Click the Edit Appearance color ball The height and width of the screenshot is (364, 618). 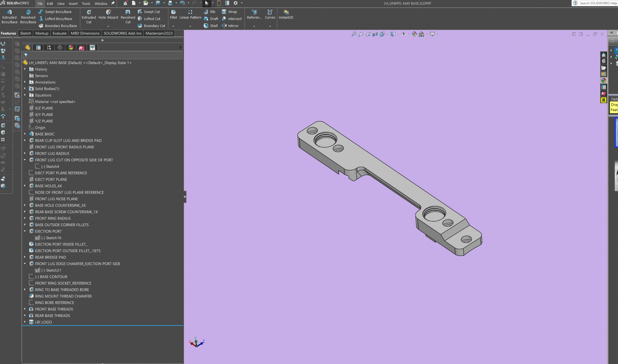coord(414,34)
